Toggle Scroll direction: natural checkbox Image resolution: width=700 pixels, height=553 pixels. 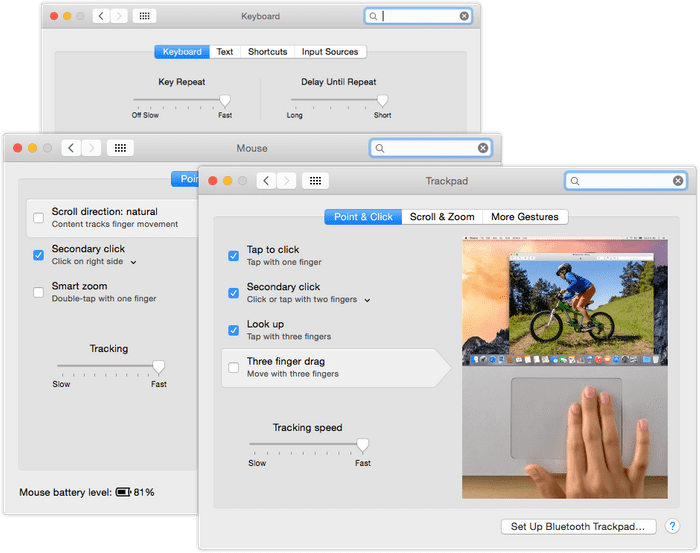click(x=38, y=217)
